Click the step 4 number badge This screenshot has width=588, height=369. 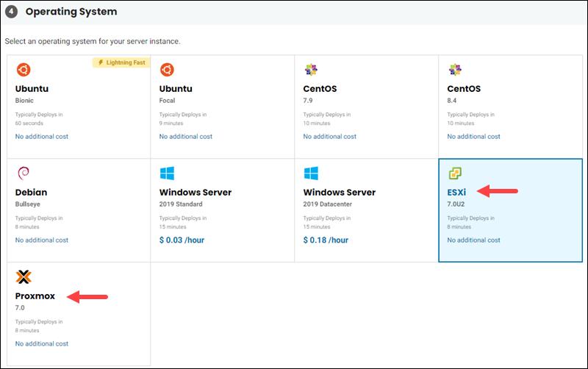point(12,12)
